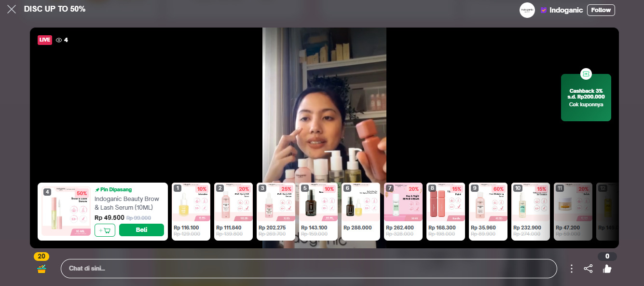Click the red LIVE badge
Image resolution: width=644 pixels, height=286 pixels.
coord(44,40)
